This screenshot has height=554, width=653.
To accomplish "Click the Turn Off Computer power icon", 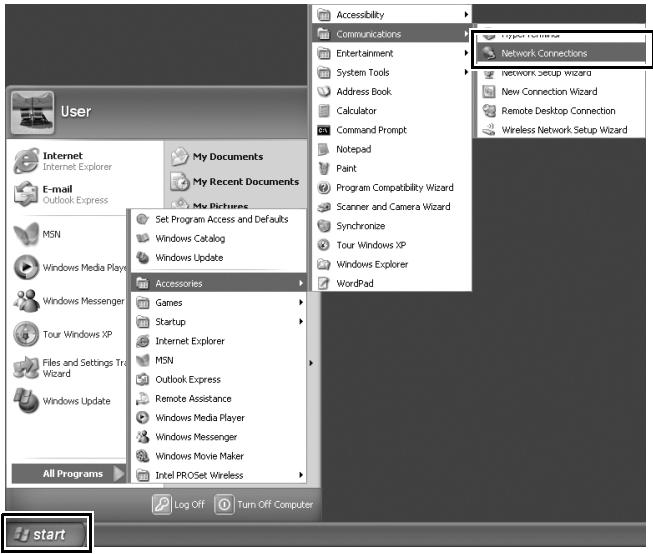I will [x=224, y=504].
